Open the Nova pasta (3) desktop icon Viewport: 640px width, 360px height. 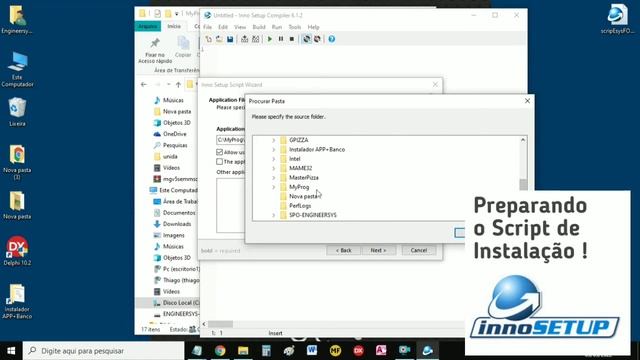[x=17, y=162]
